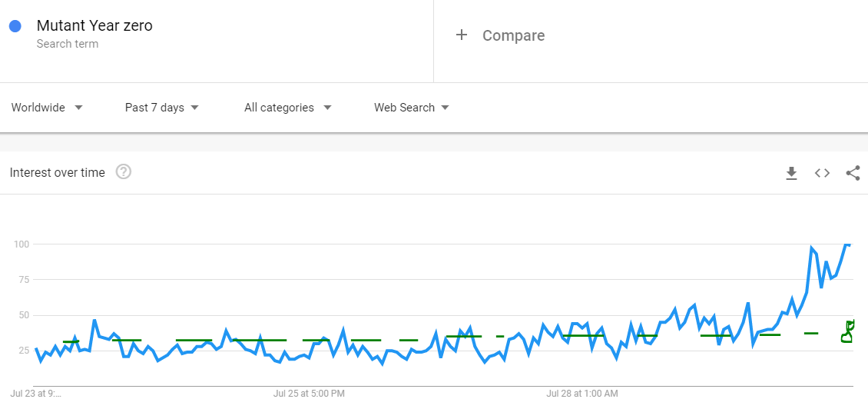The image size is (868, 409).
Task: Click the 75 value gridline label
Action: click(x=22, y=279)
